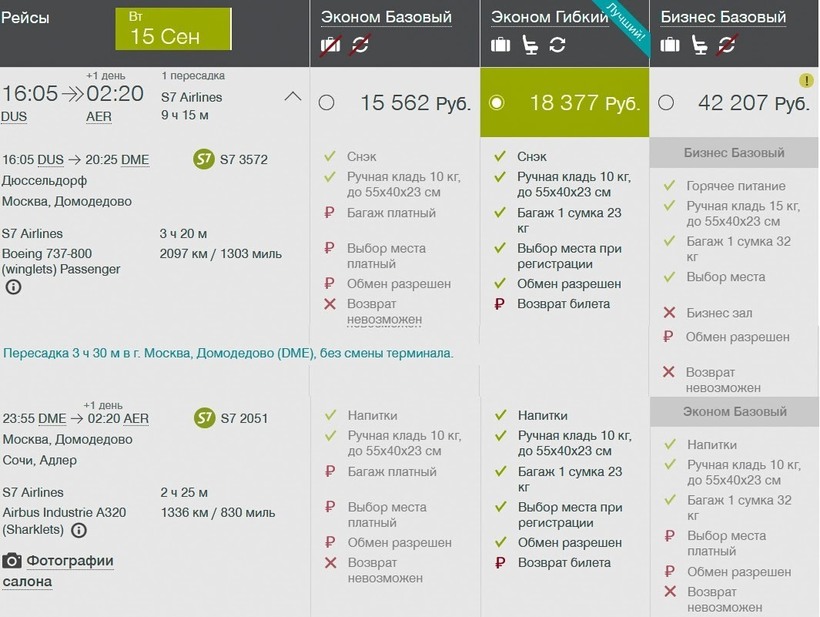Image resolution: width=820 pixels, height=617 pixels.
Task: Click red cross beside Бизнес зал
Action: pos(669,313)
